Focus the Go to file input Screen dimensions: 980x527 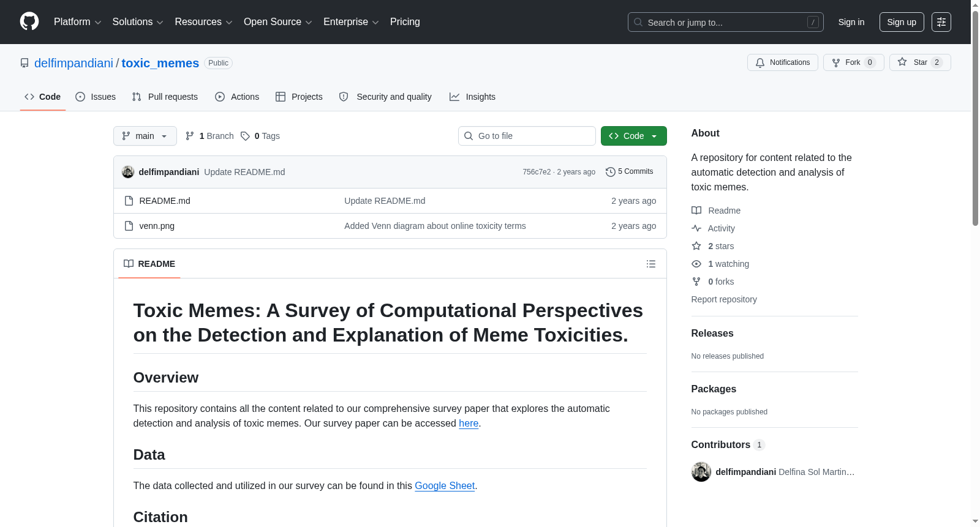tap(527, 136)
